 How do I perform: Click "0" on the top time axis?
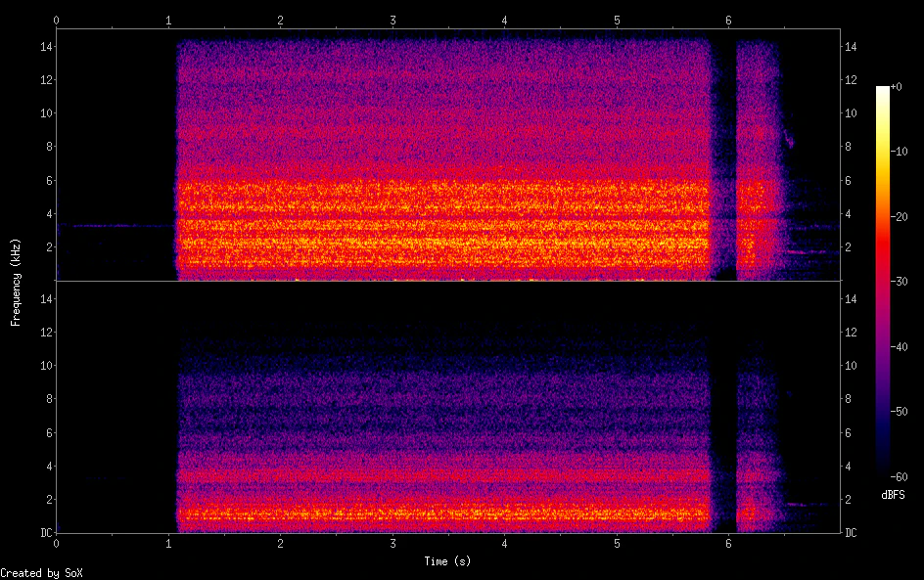[x=56, y=21]
